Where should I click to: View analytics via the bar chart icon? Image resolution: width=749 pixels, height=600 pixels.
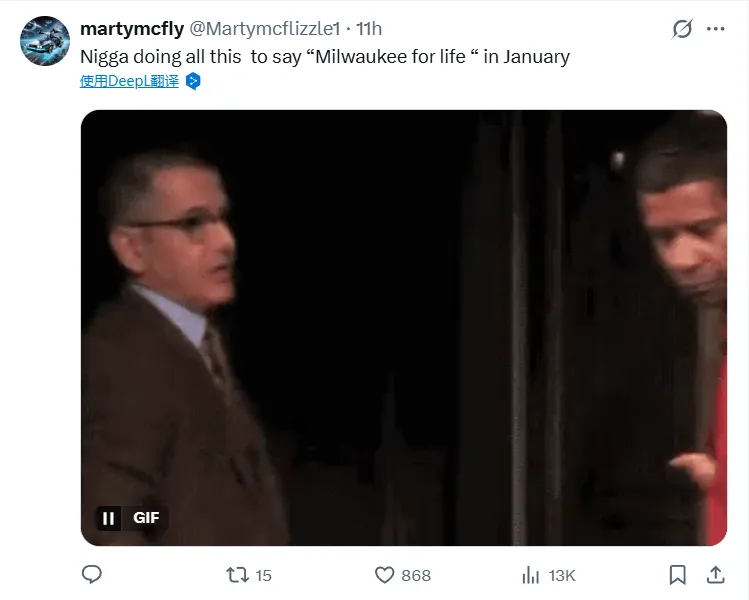(531, 575)
